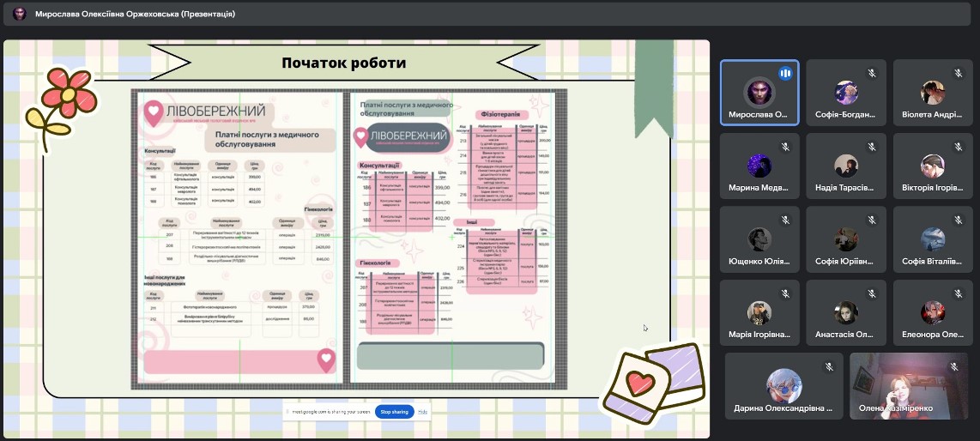The image size is (980, 441).
Task: Click muted mic icon on Олена Казіміренко video
Action: point(954,367)
